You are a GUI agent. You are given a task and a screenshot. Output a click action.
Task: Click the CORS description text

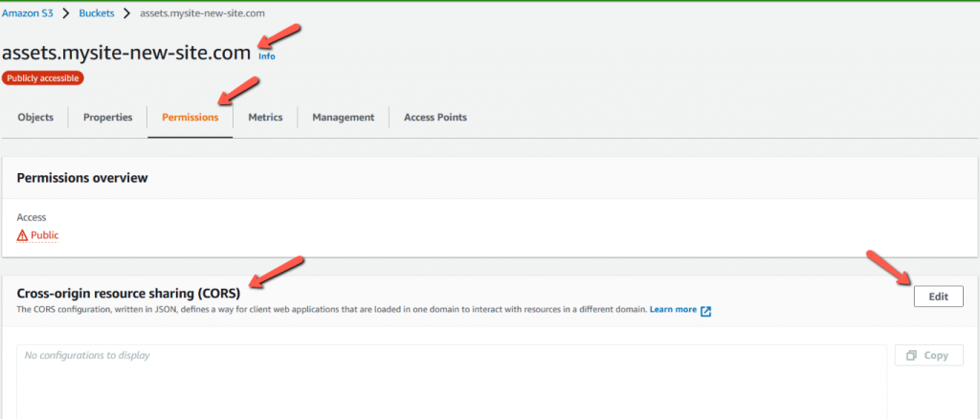(x=331, y=310)
